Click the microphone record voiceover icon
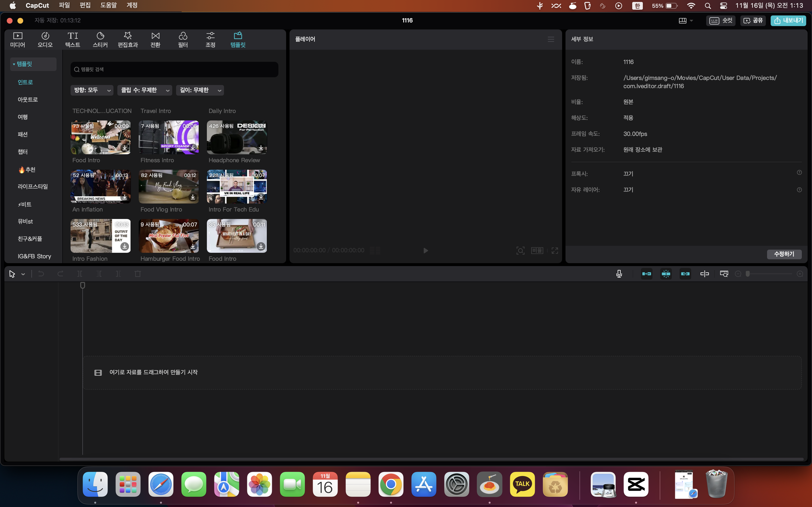812x507 pixels. (x=619, y=274)
